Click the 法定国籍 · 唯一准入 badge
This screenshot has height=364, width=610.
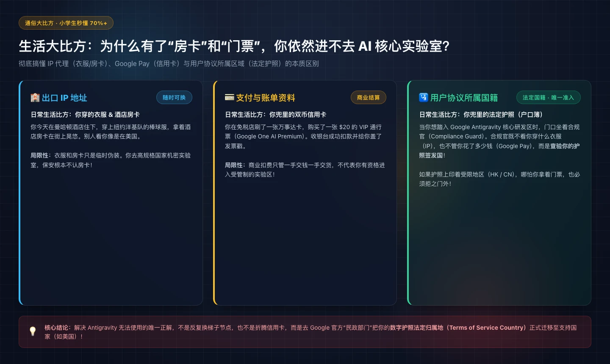548,97
